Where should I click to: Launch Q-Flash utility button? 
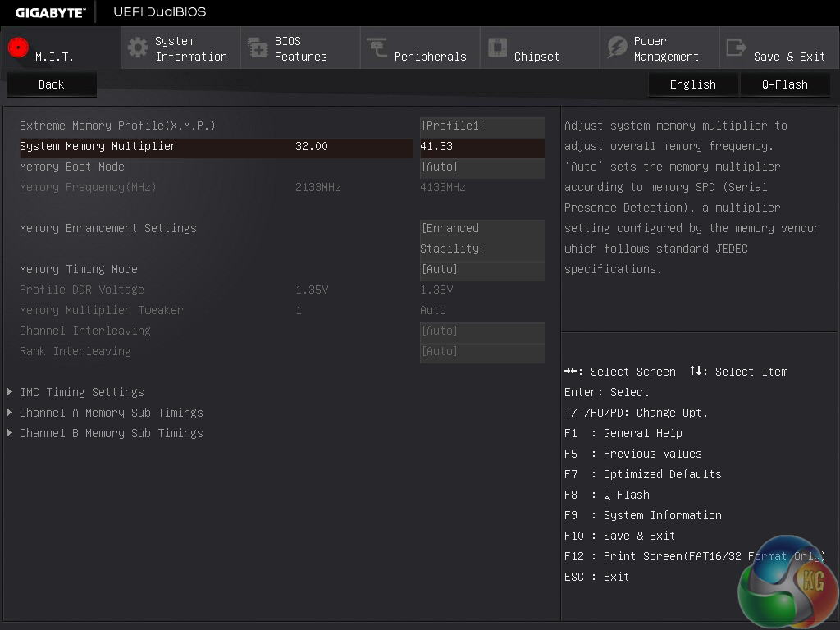pos(785,84)
